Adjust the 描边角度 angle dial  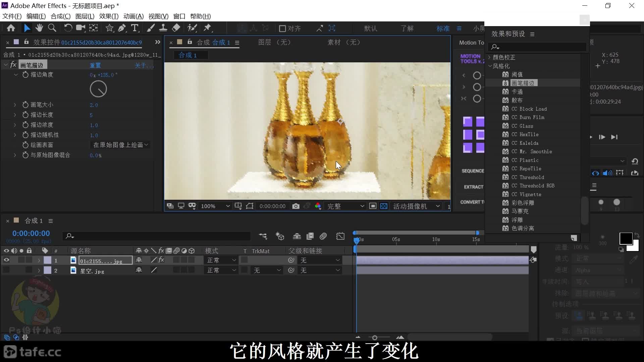tap(98, 89)
